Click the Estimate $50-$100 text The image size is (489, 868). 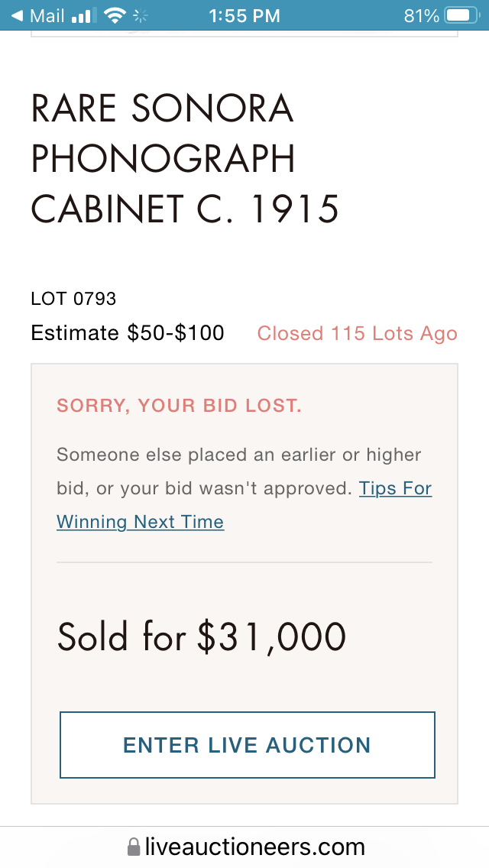click(x=128, y=333)
